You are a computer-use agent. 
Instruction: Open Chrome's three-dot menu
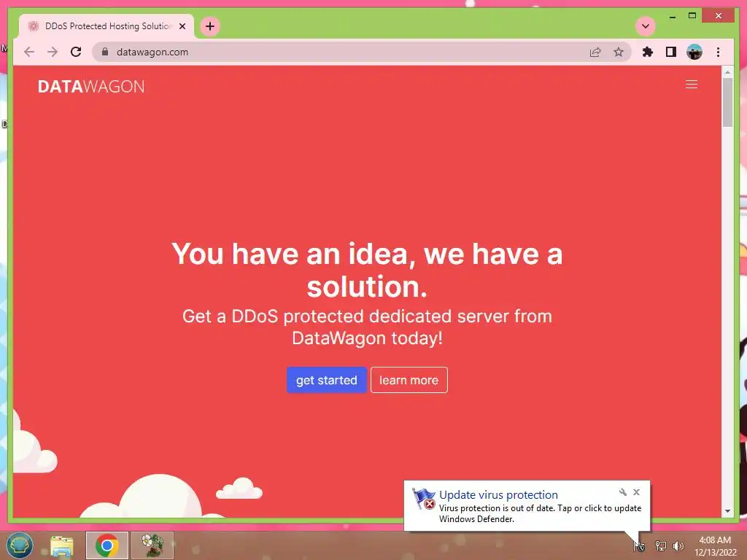[718, 52]
